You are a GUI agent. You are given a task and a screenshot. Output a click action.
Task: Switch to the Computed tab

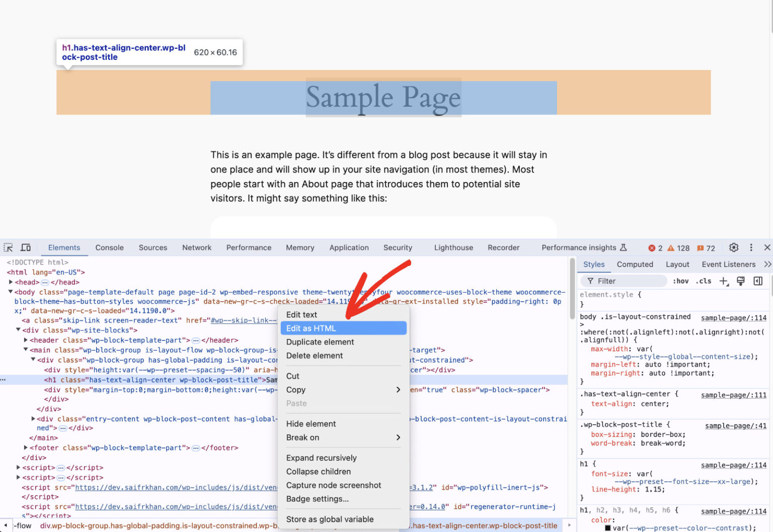(635, 264)
